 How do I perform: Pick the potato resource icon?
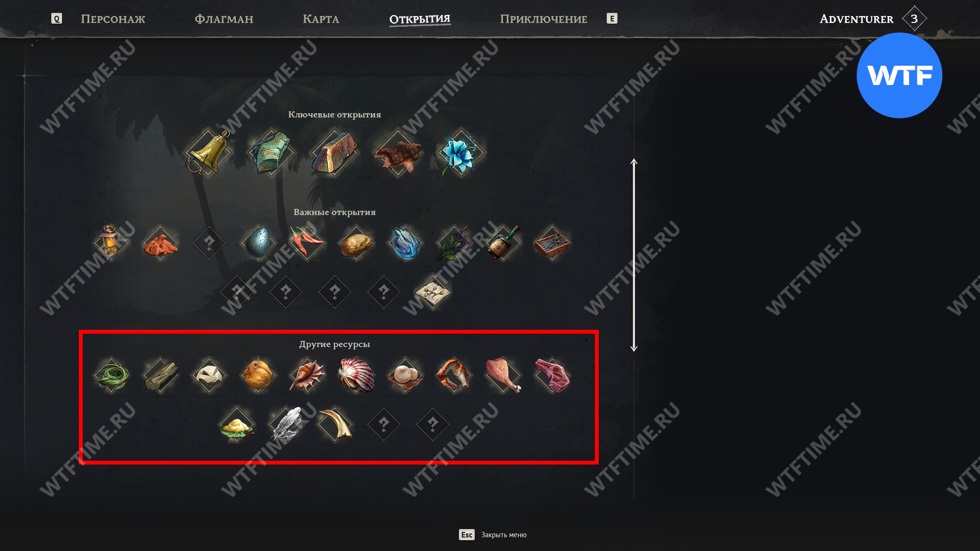[x=356, y=242]
